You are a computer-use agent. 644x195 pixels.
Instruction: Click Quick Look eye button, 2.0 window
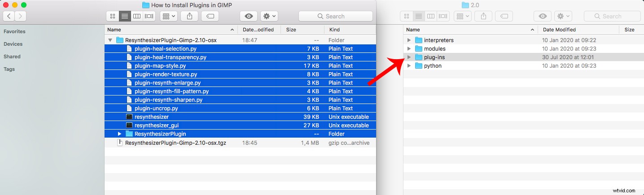[x=543, y=16]
